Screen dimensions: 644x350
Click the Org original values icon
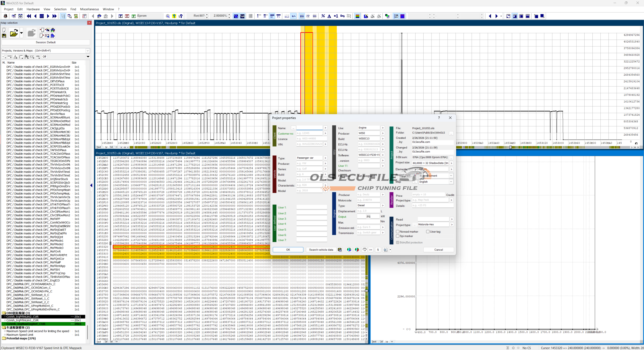pyautogui.click(x=342, y=16)
